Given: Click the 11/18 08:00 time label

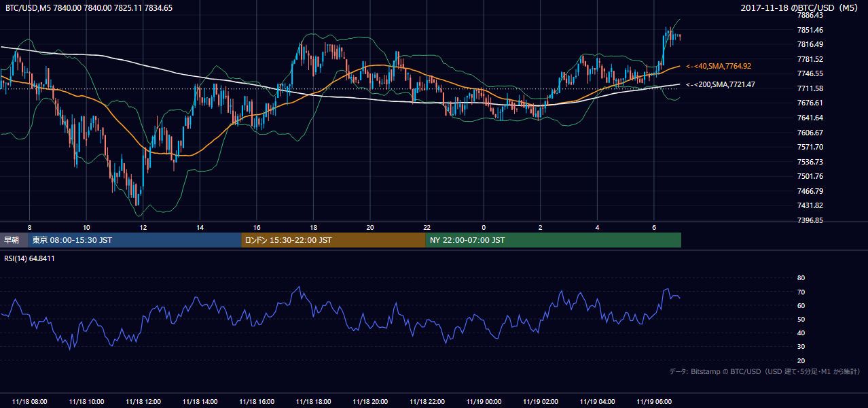Looking at the screenshot, I should 29,402.
